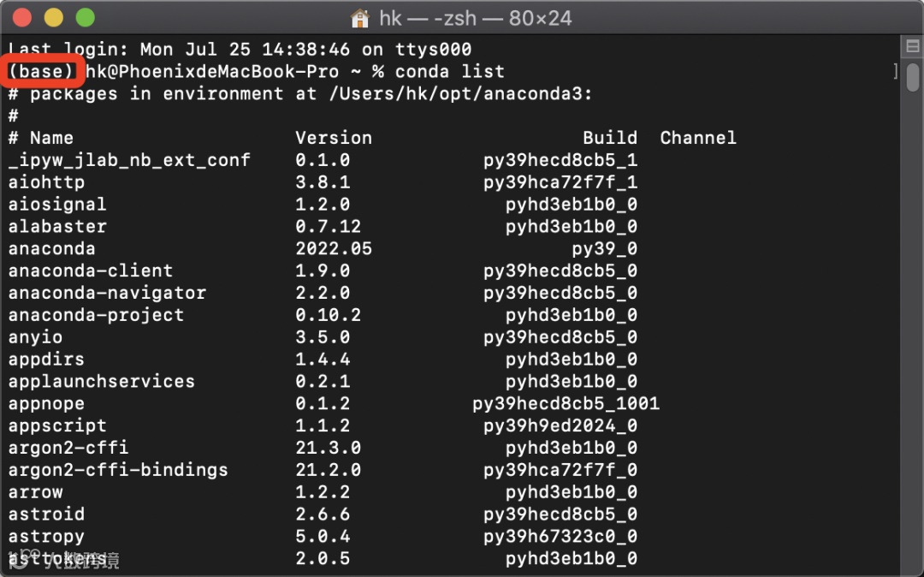Click package name 'appscript'
This screenshot has width=924, height=577.
[x=57, y=425]
